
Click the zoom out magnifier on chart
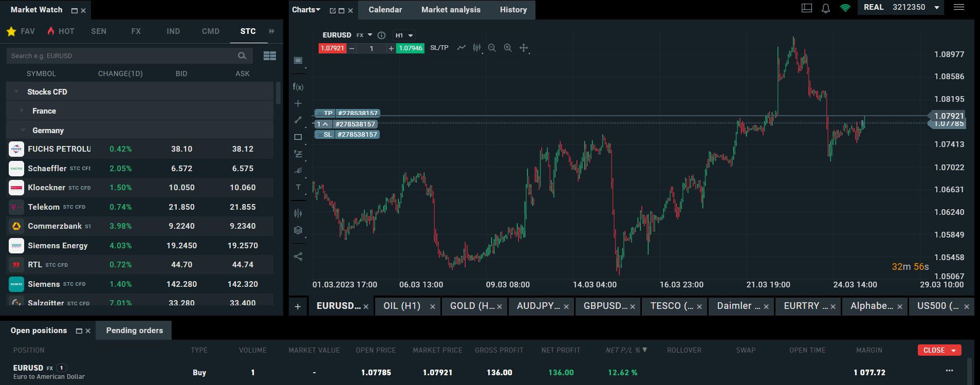[x=492, y=48]
